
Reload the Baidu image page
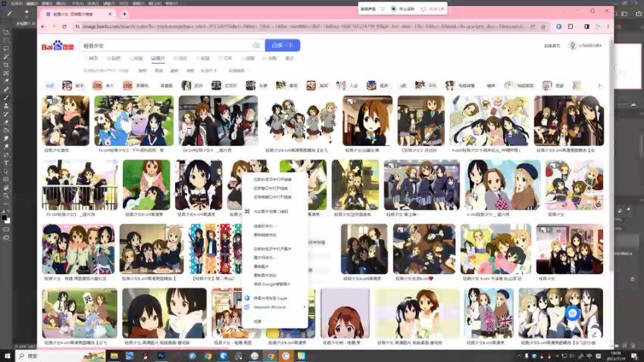[x=64, y=27]
